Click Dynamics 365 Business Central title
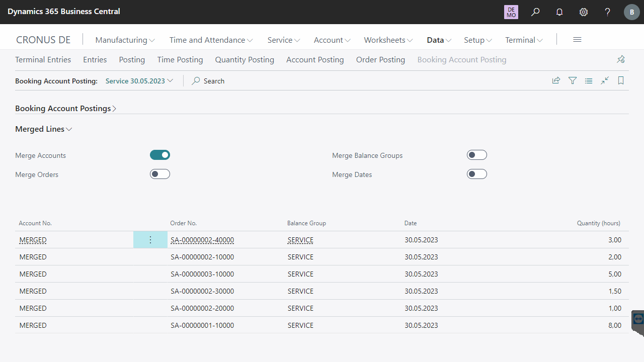Viewport: 644px width, 362px height. [64, 11]
